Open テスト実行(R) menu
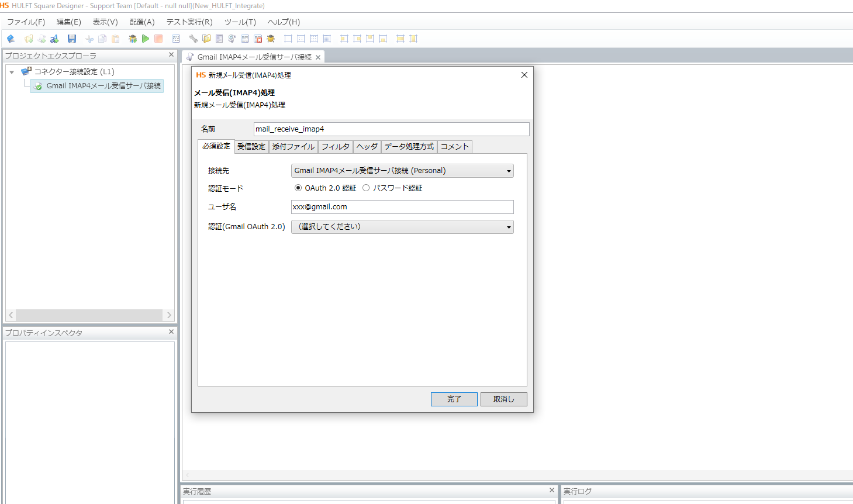Screen dimensions: 853x504 coord(189,22)
